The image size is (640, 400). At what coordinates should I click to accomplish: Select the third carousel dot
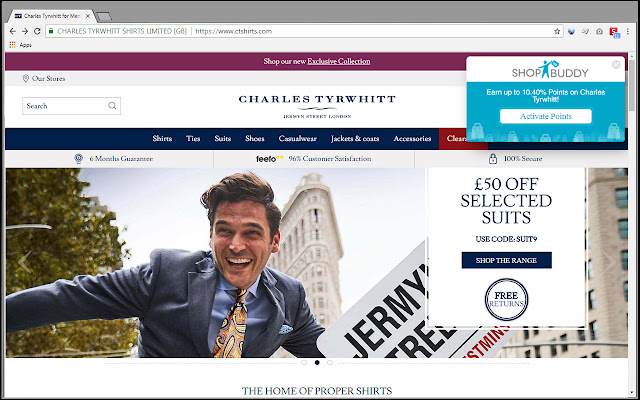(330, 362)
